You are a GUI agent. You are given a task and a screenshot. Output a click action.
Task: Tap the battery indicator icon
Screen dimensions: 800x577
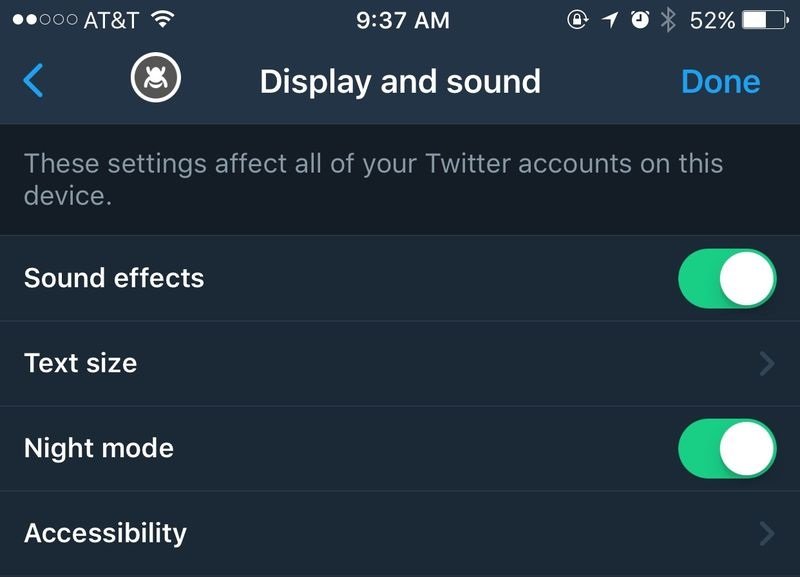[765, 20]
